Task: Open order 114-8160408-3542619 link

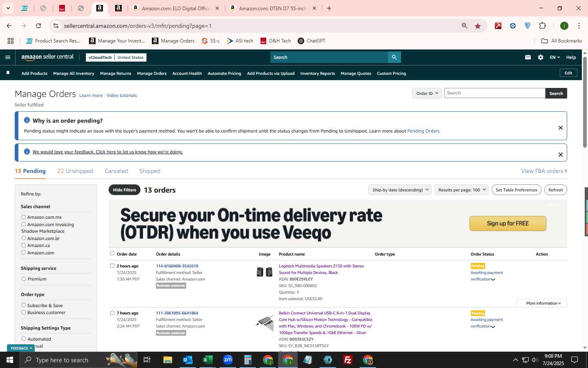Action: click(177, 266)
